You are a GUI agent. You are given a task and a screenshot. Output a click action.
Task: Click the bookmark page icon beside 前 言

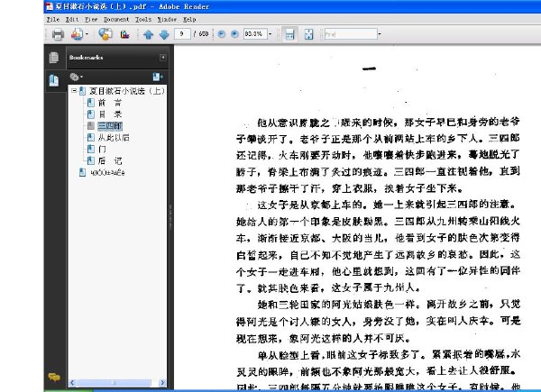pyautogui.click(x=90, y=103)
